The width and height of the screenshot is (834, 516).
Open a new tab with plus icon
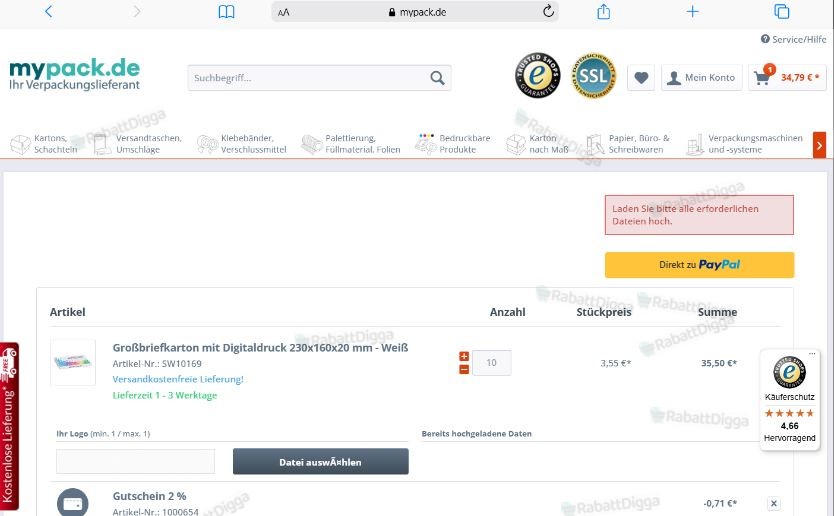(x=693, y=11)
